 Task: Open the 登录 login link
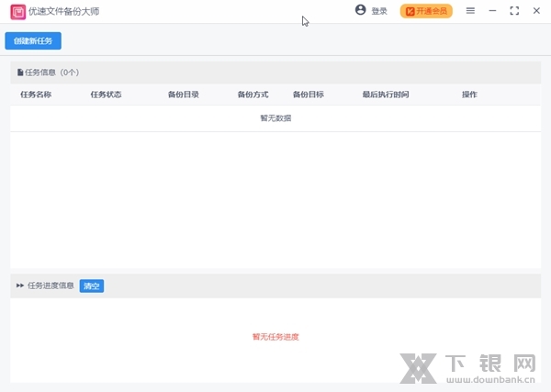click(x=379, y=11)
